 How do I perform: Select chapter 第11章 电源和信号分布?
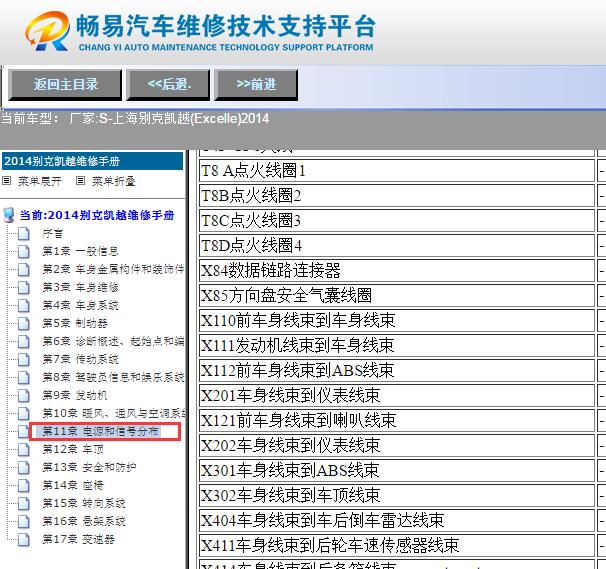click(100, 431)
